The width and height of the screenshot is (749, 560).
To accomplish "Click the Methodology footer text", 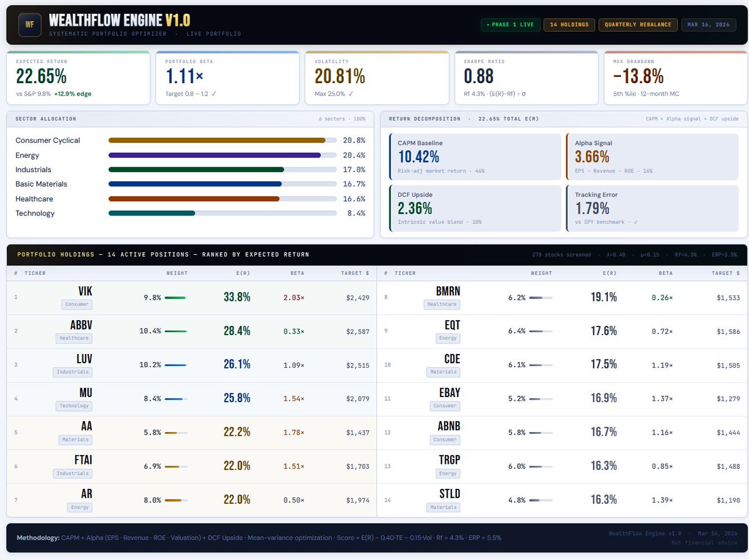I will (259, 538).
